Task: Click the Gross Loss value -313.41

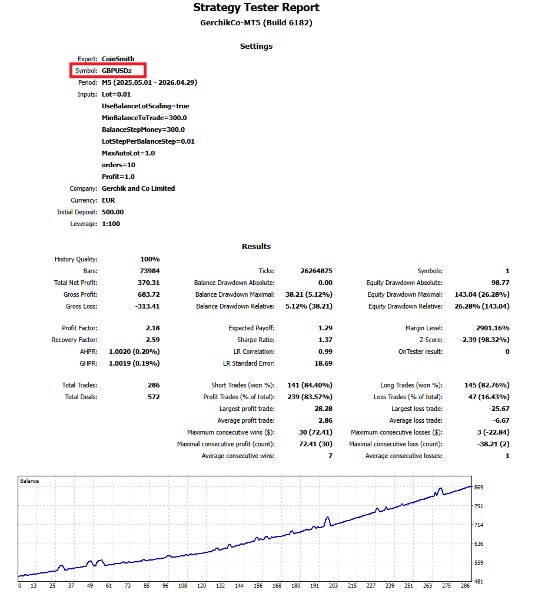Action: pos(147,307)
